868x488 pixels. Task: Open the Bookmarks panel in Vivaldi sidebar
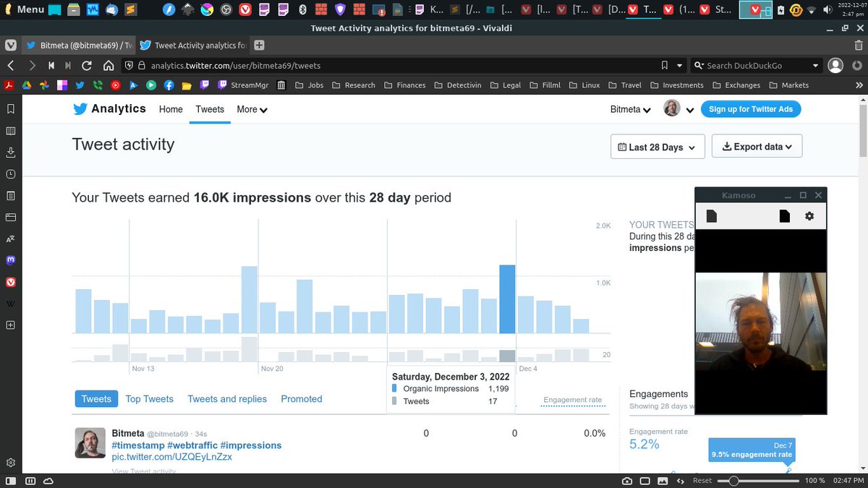pyautogui.click(x=11, y=109)
